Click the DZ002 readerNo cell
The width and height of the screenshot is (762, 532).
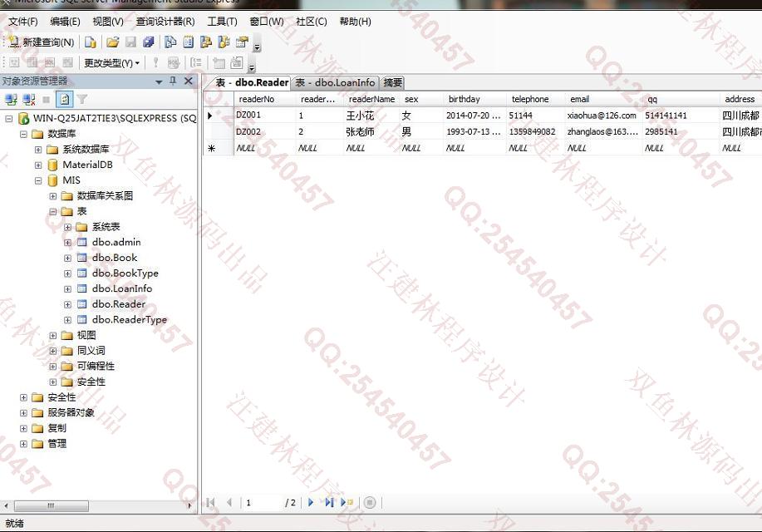pyautogui.click(x=264, y=132)
